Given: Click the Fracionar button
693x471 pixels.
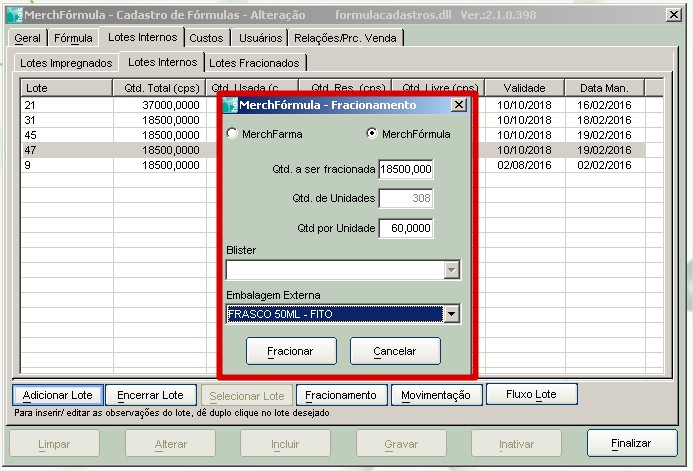Looking at the screenshot, I should 291,351.
